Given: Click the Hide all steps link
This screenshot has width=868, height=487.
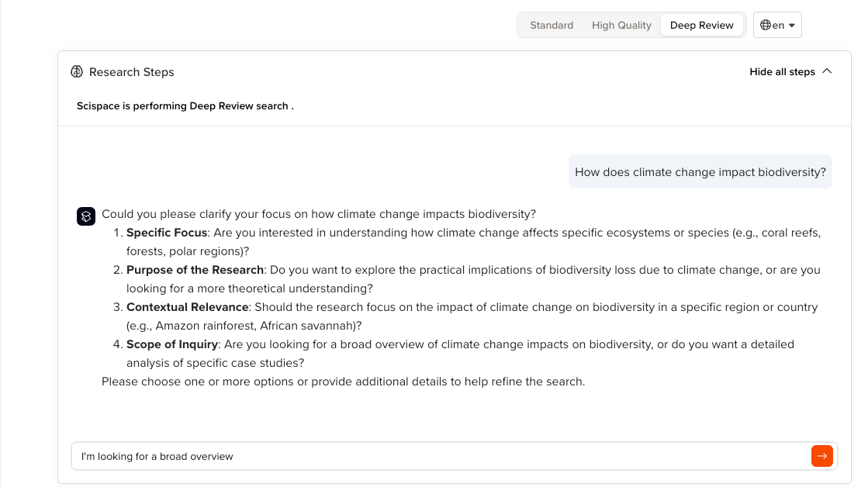Looking at the screenshot, I should point(782,71).
